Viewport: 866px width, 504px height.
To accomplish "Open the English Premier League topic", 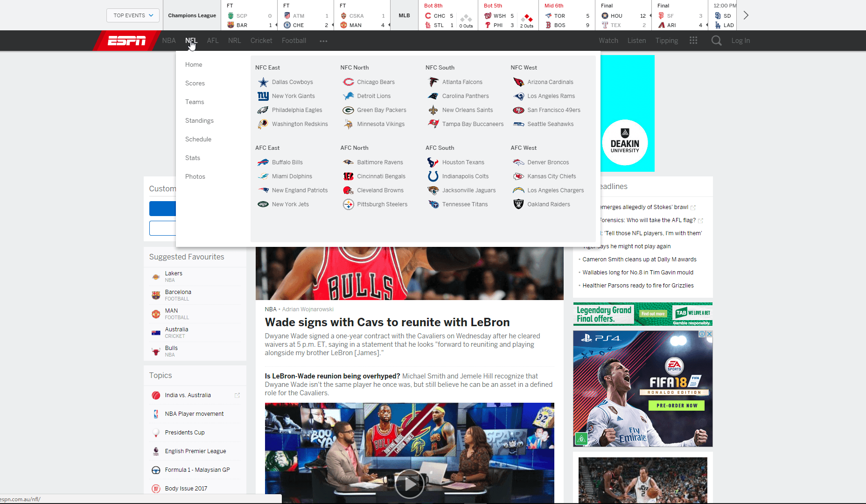I will 196,451.
